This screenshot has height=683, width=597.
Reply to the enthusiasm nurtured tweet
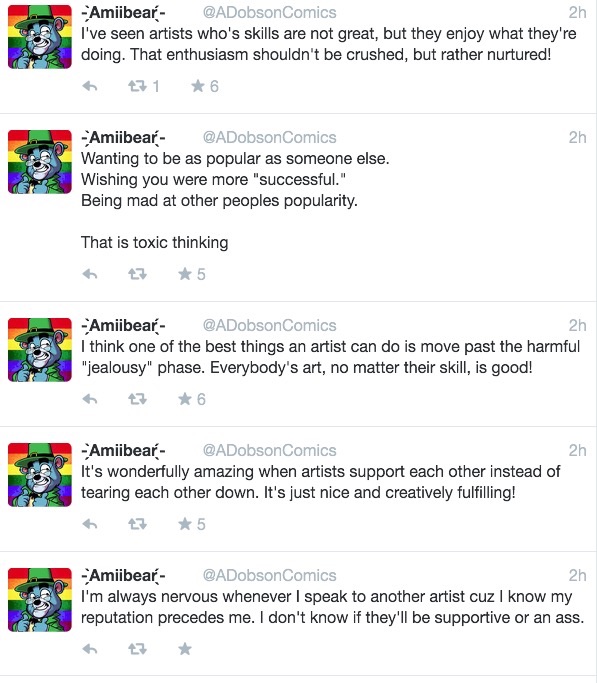coord(90,86)
